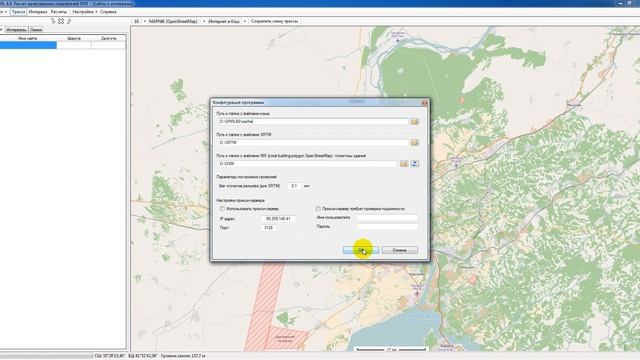The image size is (640, 360).
Task: Click the proxy password field
Action: click(387, 227)
